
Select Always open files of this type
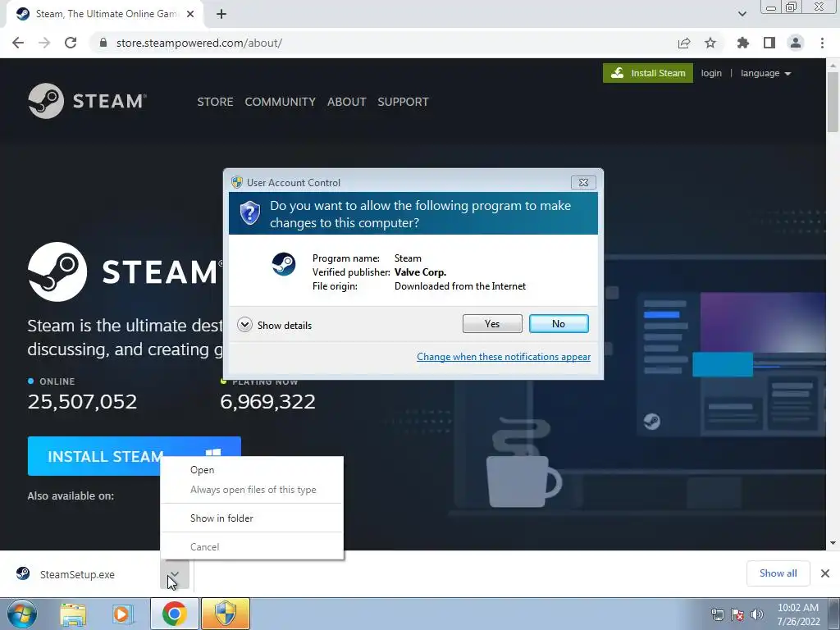(x=253, y=490)
